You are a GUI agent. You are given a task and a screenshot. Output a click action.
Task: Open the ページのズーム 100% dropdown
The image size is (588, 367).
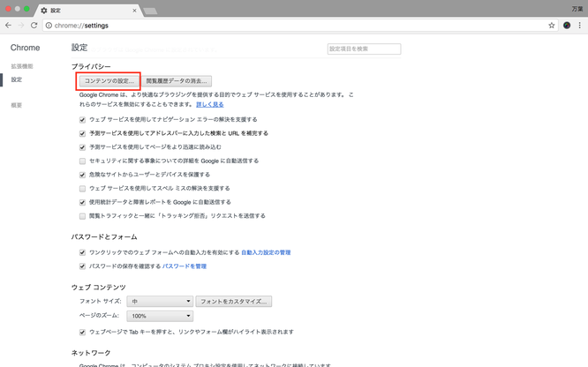(x=160, y=316)
